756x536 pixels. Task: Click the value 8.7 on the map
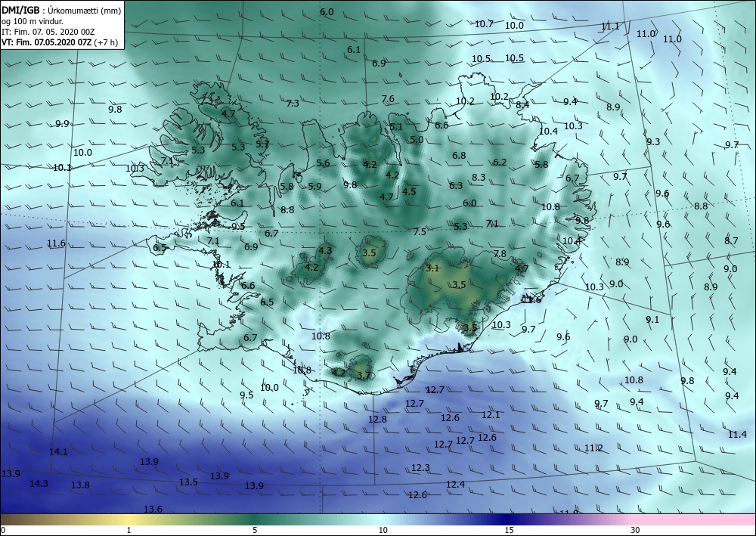coord(731,241)
